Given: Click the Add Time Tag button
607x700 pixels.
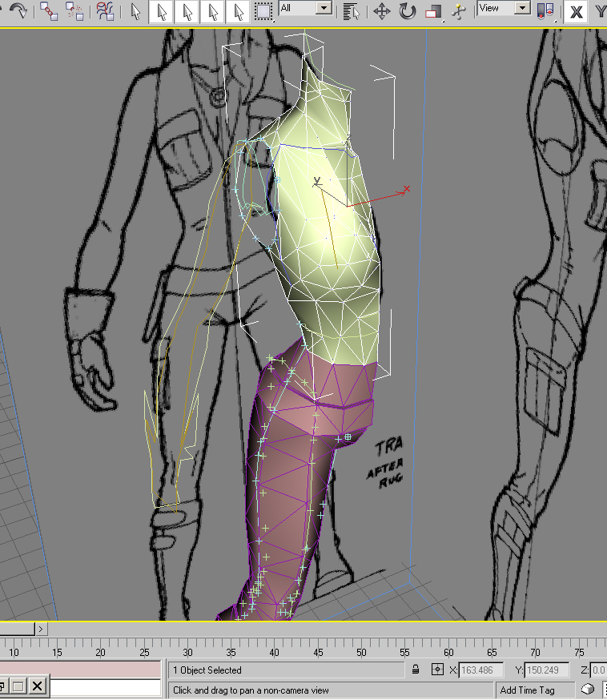Looking at the screenshot, I should point(527,690).
